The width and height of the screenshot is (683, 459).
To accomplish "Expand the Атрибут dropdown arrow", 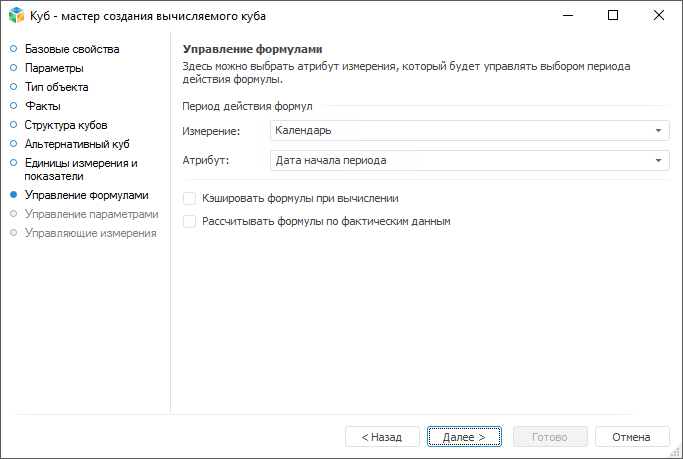I will pos(659,160).
